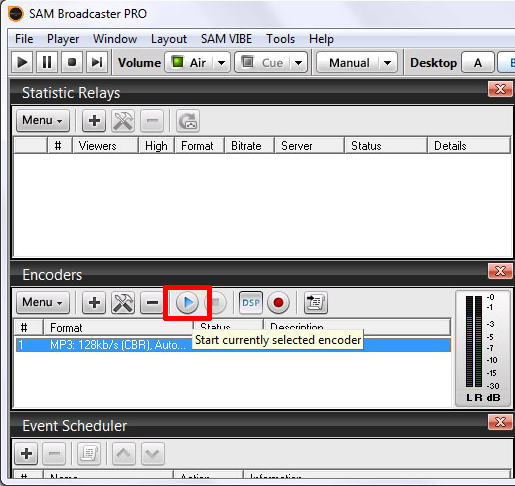Screen dimensions: 515x486
Task: Configure statistic relay with the tools icon
Action: (x=123, y=120)
